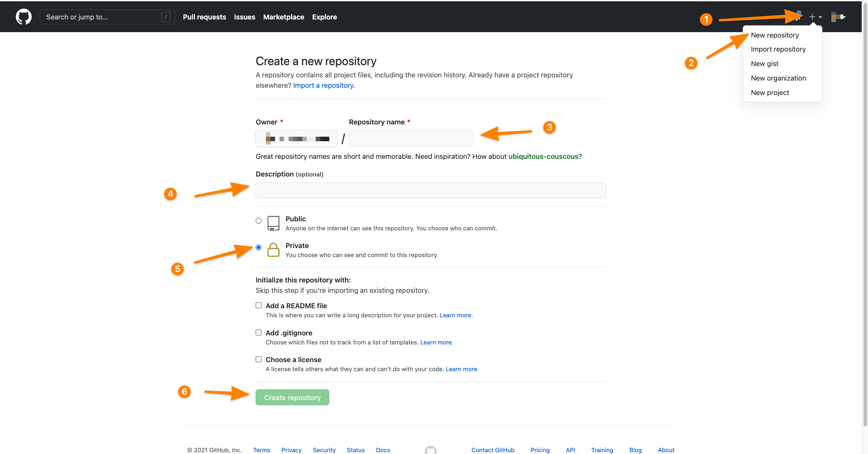This screenshot has height=454, width=868.
Task: Enable the Add a README file checkbox
Action: 258,305
